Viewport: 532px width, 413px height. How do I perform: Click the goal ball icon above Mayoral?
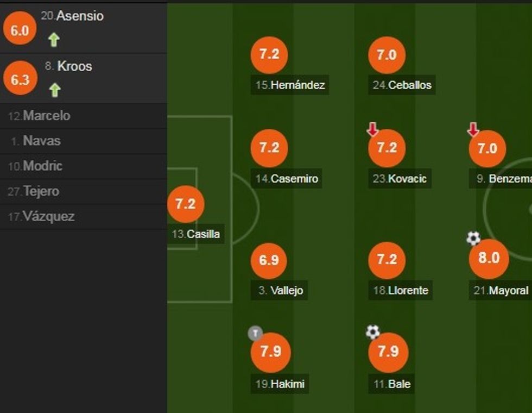pyautogui.click(x=473, y=238)
